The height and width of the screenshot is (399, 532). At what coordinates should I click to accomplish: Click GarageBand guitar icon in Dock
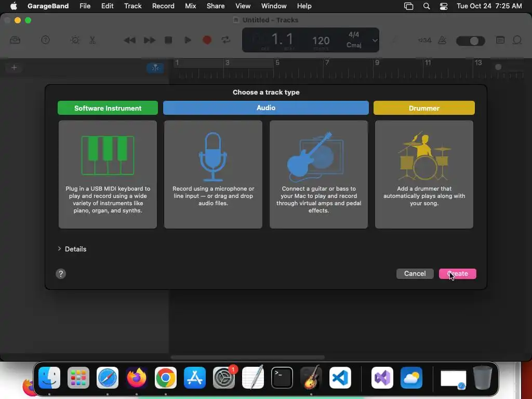(311, 378)
